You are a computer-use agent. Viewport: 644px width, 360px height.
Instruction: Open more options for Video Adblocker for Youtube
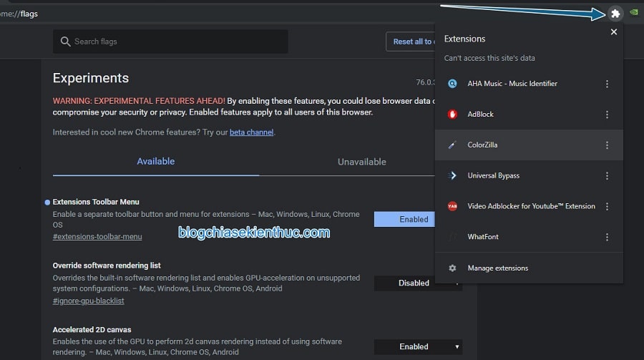607,206
